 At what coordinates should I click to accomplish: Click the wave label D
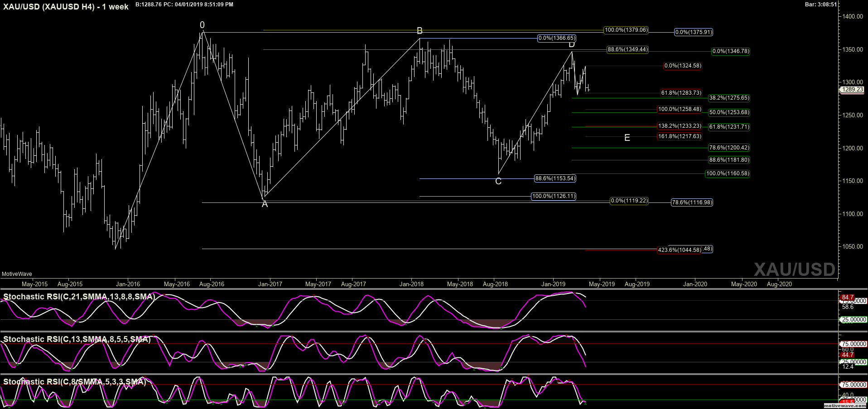pos(572,44)
